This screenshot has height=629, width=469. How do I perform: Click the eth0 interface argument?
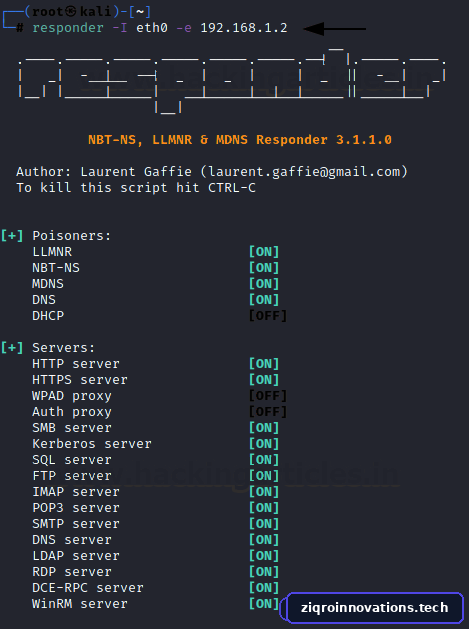[x=152, y=28]
